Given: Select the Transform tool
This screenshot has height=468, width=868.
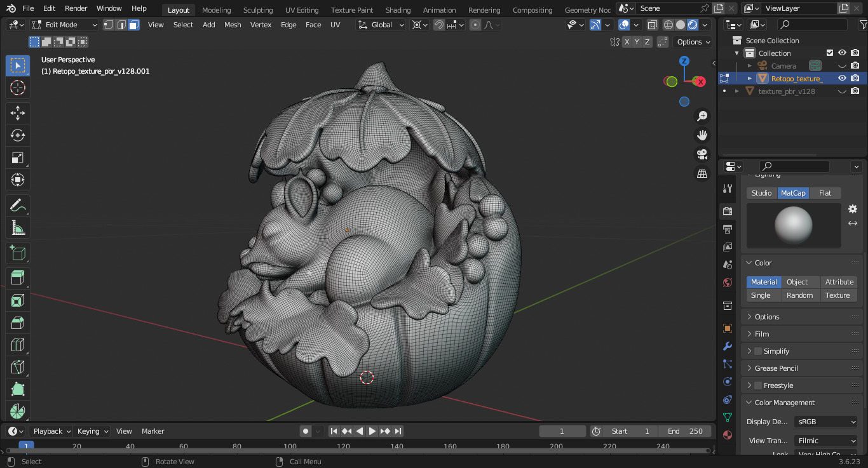Looking at the screenshot, I should [x=18, y=180].
